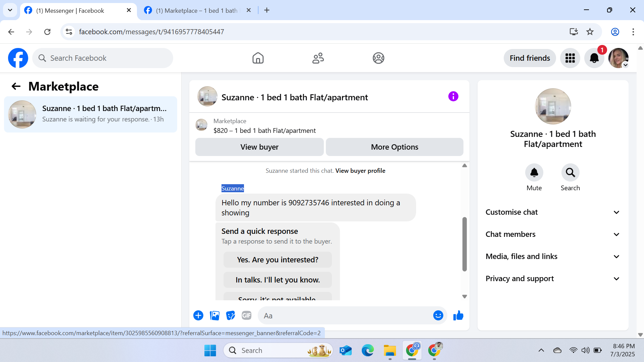Bookmark this page with the star icon
The image size is (644, 362).
(590, 32)
